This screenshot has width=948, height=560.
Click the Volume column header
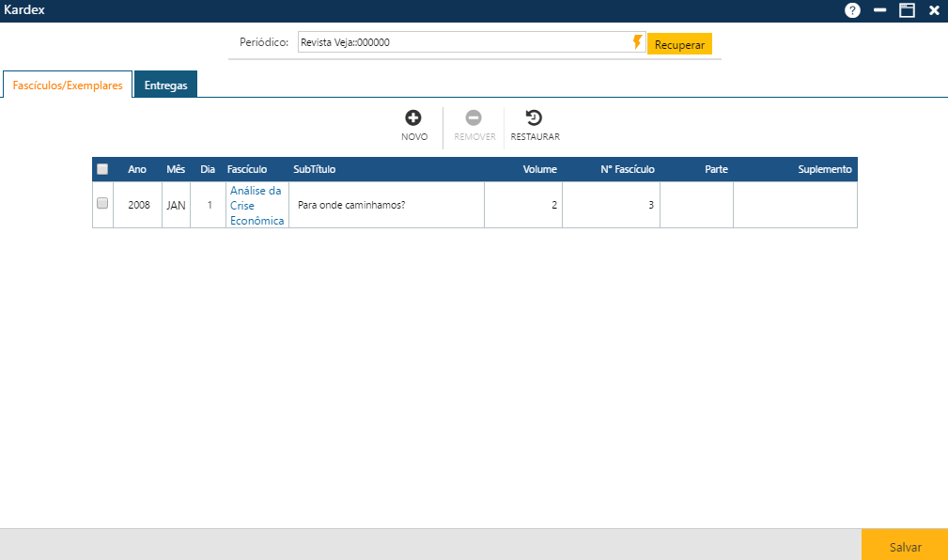539,169
